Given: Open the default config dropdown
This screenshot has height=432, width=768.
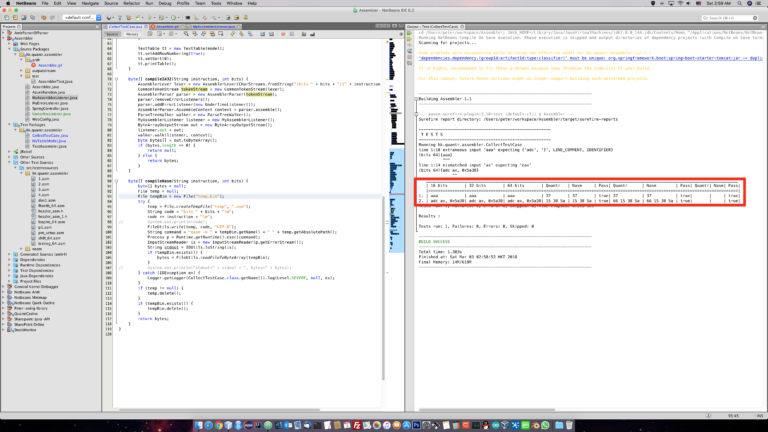Looking at the screenshot, I should click(x=82, y=18).
